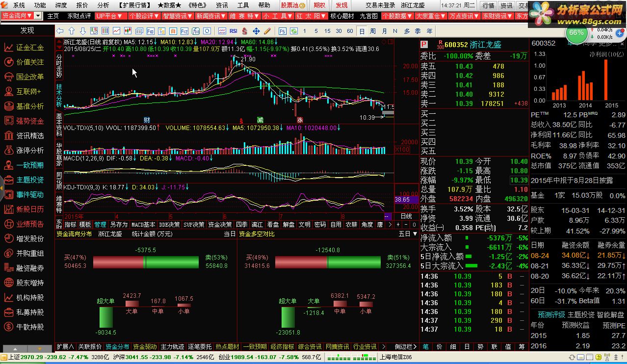Expand the 个股数据 dropdown menu
This screenshot has height=364, width=627.
[397, 16]
